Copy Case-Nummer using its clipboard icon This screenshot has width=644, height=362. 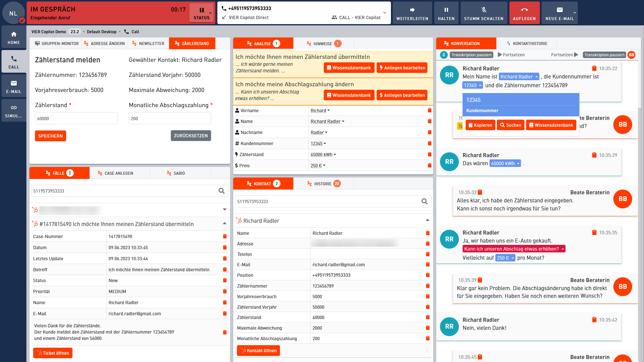tap(225, 236)
